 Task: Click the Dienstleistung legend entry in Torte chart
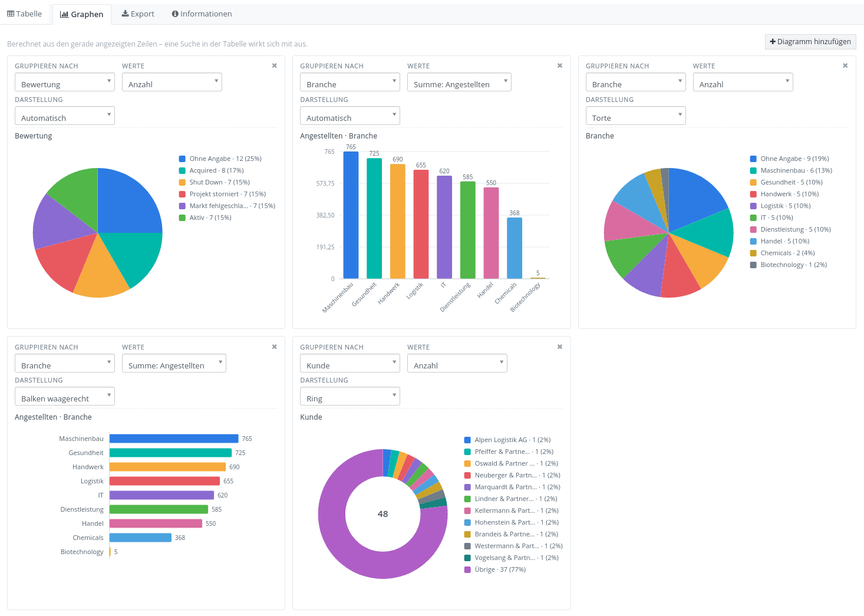click(x=790, y=229)
